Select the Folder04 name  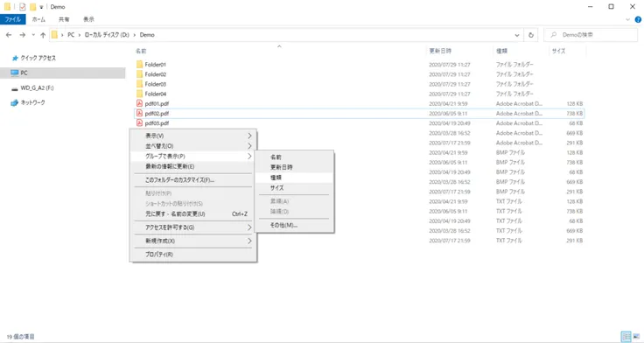click(156, 94)
